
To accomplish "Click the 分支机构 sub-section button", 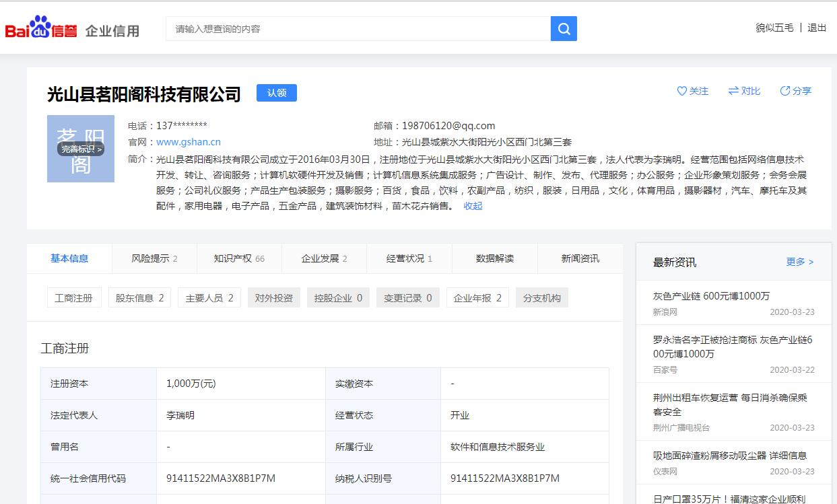I will pos(542,297).
